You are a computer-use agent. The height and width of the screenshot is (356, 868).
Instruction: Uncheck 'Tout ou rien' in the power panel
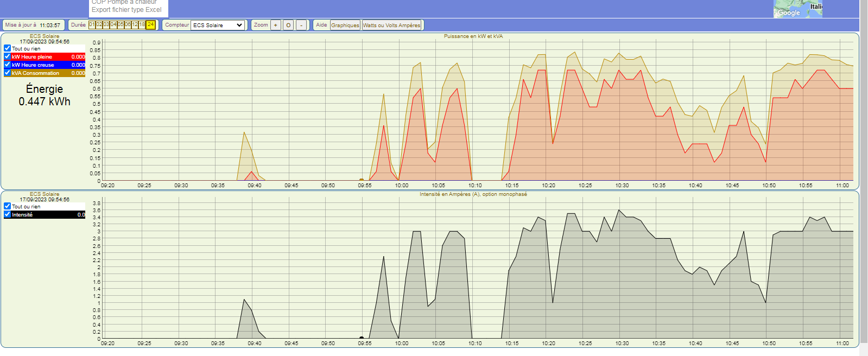pos(8,48)
